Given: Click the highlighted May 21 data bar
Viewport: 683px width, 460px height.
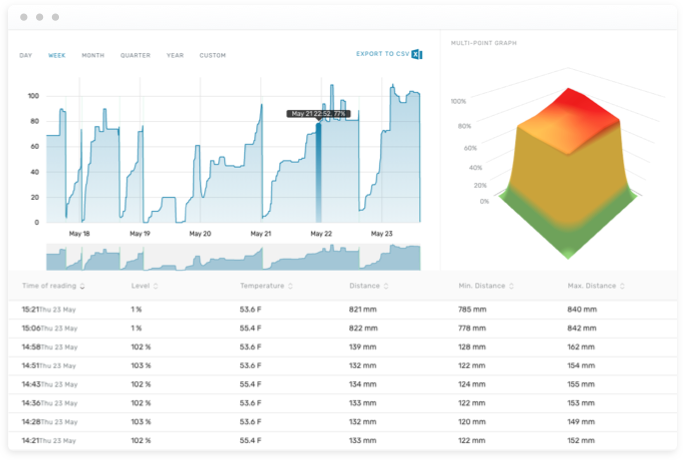Looking at the screenshot, I should (319, 170).
